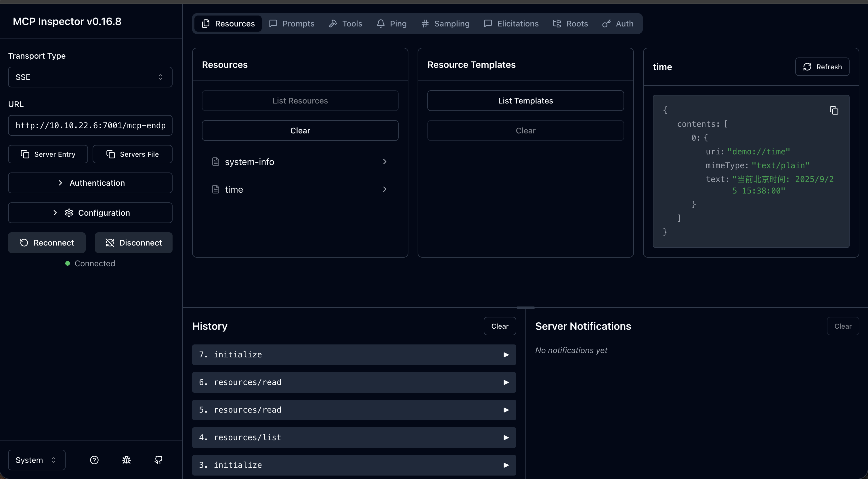Copy Servers File configuration

click(132, 154)
